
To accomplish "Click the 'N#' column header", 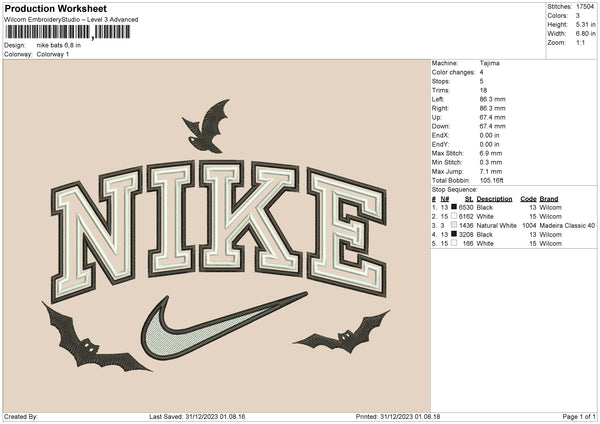I will pos(445,199).
